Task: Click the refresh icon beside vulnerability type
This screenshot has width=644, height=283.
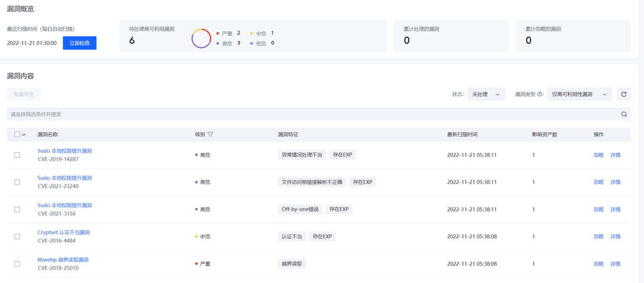Action: 624,94
